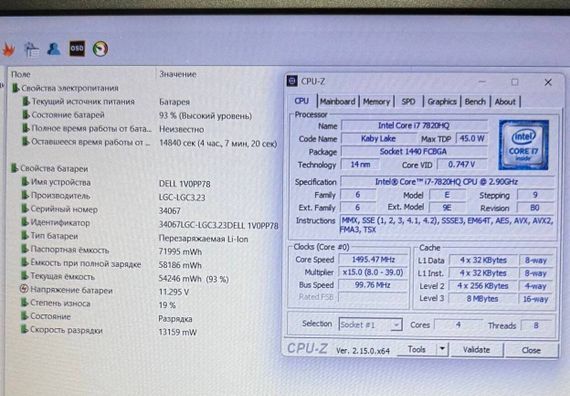Select the Состояние row in battery list
This screenshot has height=396, width=570.
(106, 317)
